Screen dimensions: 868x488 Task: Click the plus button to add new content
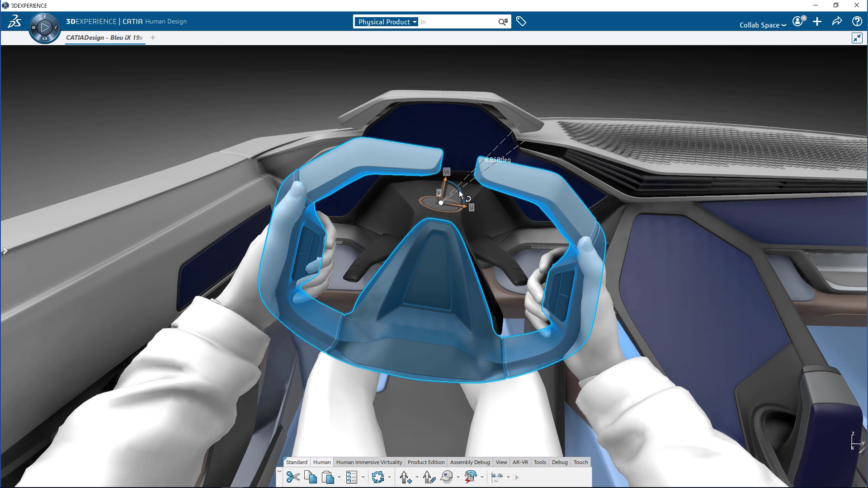(x=817, y=21)
